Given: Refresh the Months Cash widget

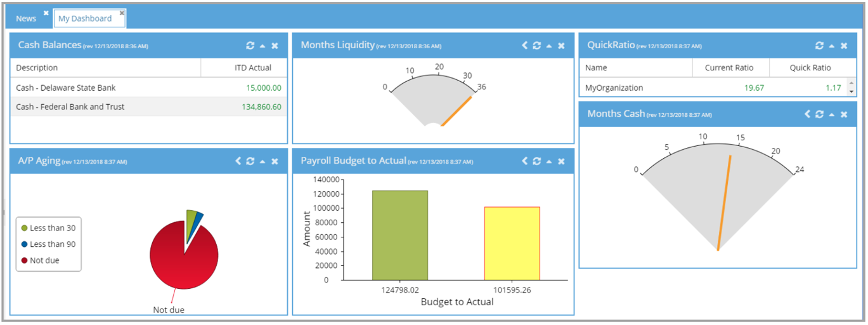Looking at the screenshot, I should (820, 114).
